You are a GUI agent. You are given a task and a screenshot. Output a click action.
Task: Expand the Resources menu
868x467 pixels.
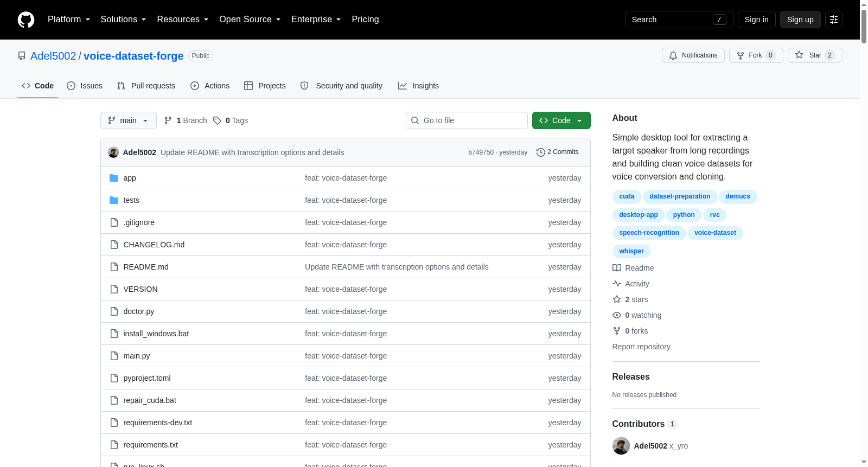click(183, 20)
